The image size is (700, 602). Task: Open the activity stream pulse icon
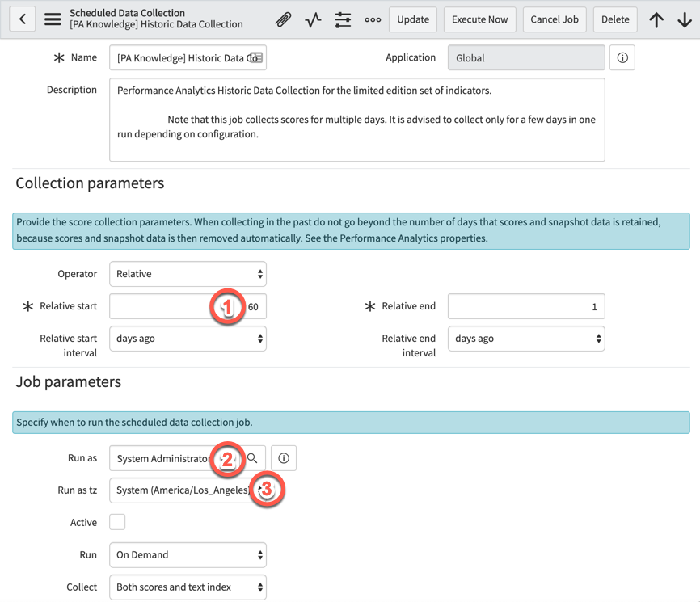tap(313, 19)
